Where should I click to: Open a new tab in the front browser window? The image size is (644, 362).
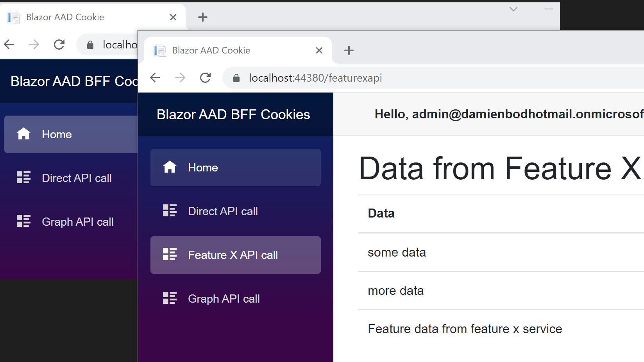[x=349, y=50]
